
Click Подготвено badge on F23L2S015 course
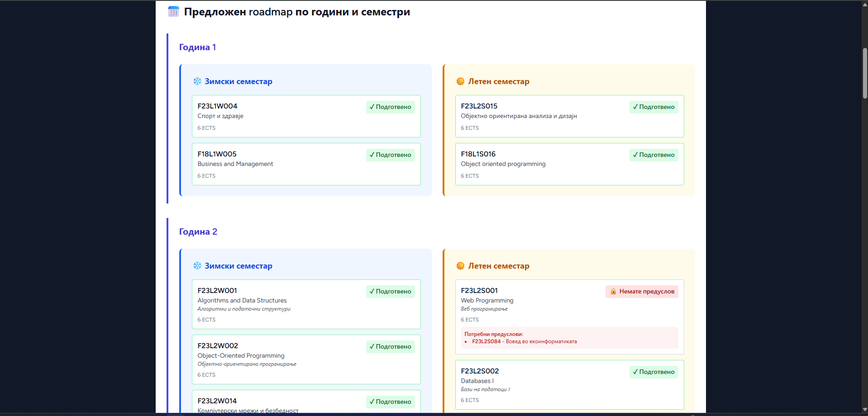(x=653, y=107)
